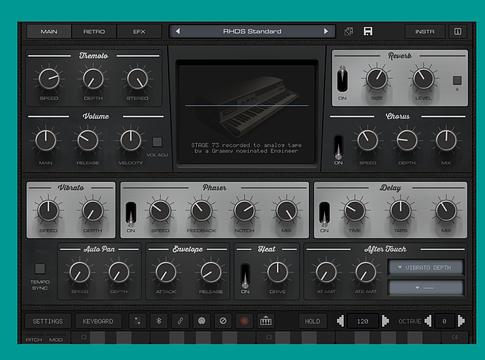Toggle the Delay ON switch
485x360 pixels.
coord(324,213)
